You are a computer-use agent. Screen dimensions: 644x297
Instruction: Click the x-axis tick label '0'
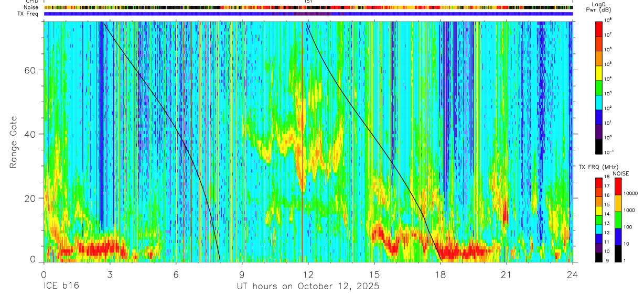pyautogui.click(x=44, y=274)
